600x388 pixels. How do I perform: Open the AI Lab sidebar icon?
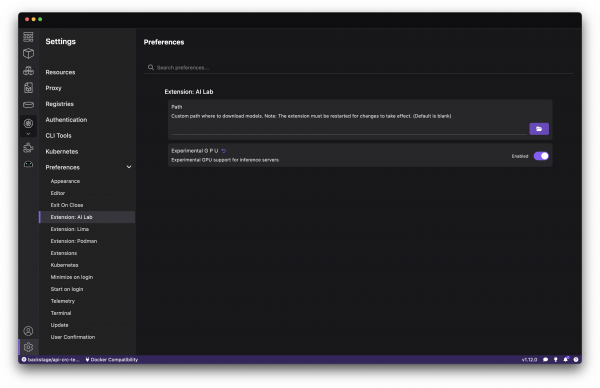(x=28, y=123)
